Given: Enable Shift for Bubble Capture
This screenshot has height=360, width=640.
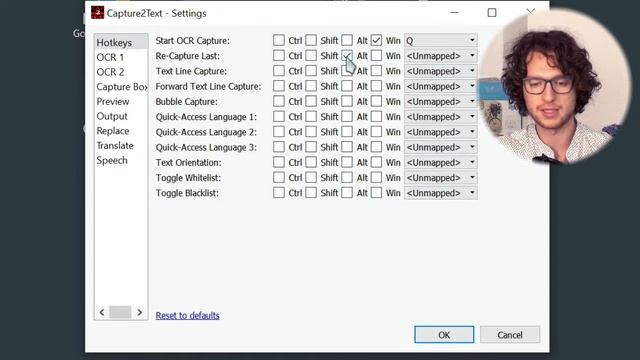Looking at the screenshot, I should pos(311,101).
